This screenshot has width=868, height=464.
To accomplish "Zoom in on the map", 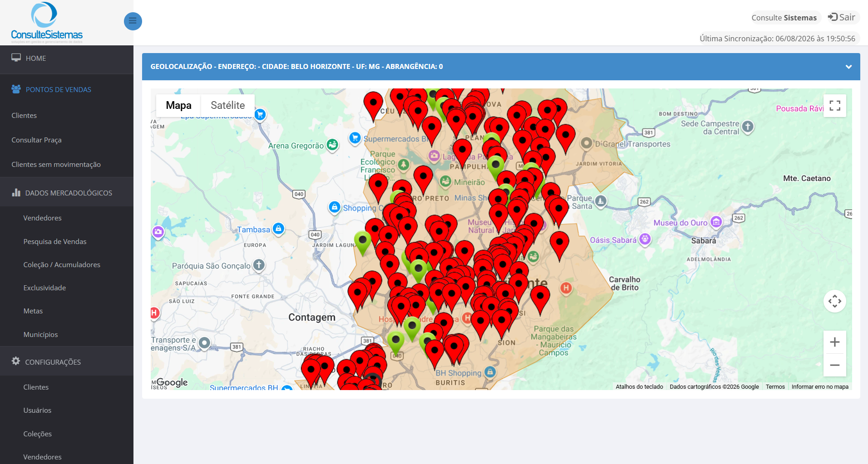I will tap(834, 342).
